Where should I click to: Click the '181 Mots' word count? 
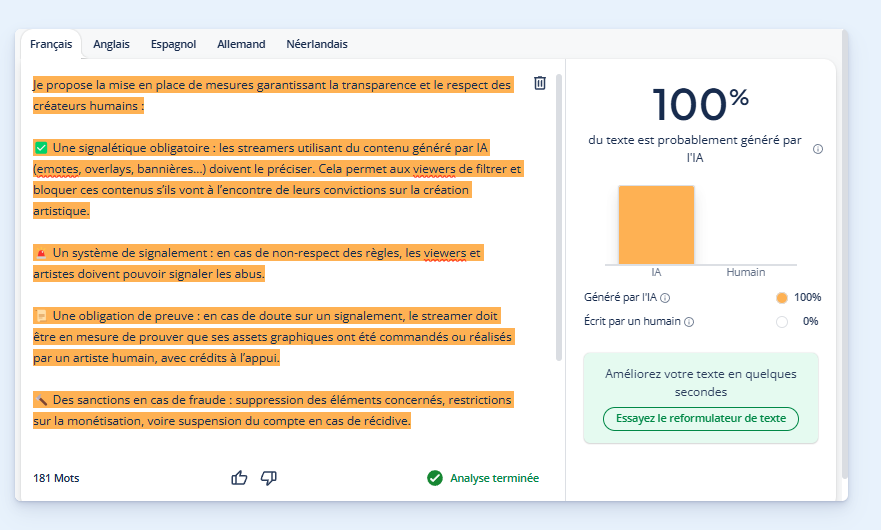click(56, 478)
